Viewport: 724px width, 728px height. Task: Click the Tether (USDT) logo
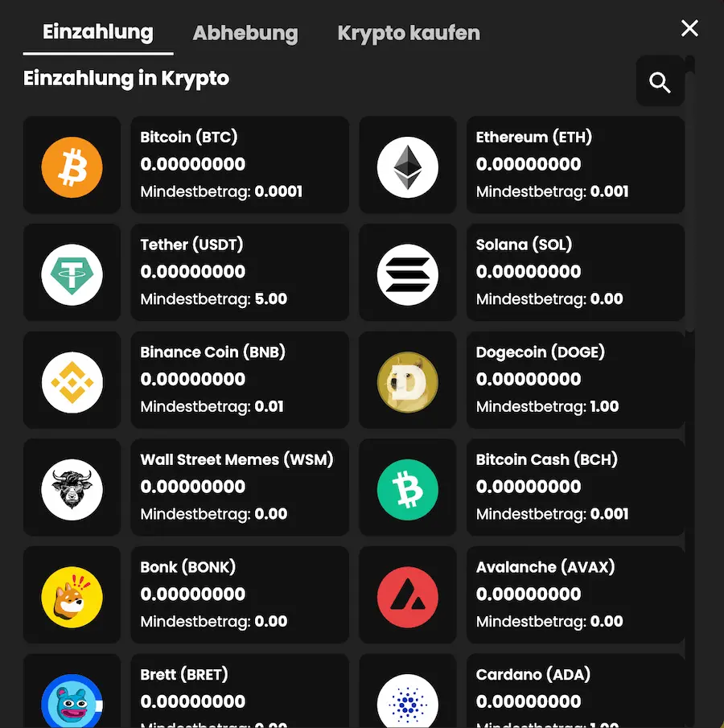(x=72, y=272)
